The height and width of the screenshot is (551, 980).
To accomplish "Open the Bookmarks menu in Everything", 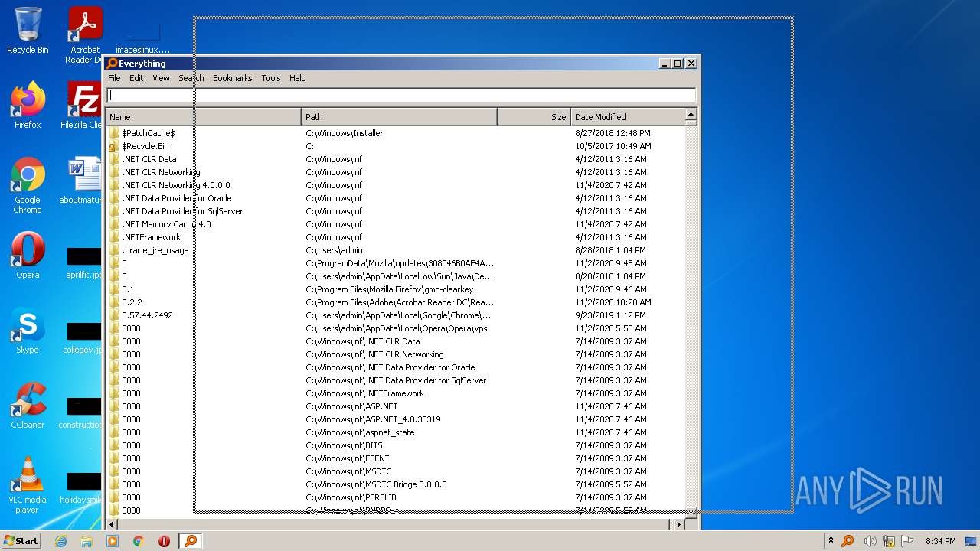I will pyautogui.click(x=232, y=78).
